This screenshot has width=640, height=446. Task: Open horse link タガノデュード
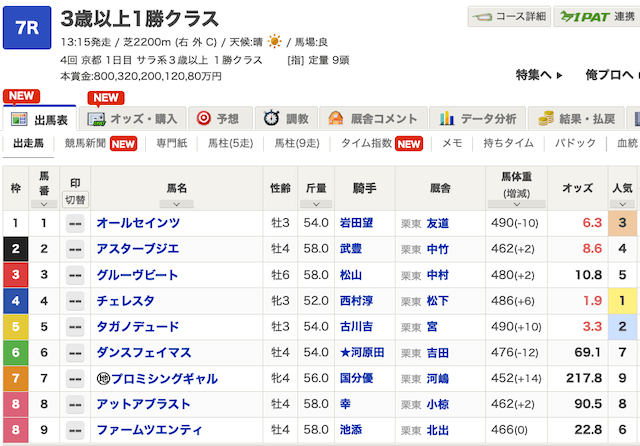point(138,327)
